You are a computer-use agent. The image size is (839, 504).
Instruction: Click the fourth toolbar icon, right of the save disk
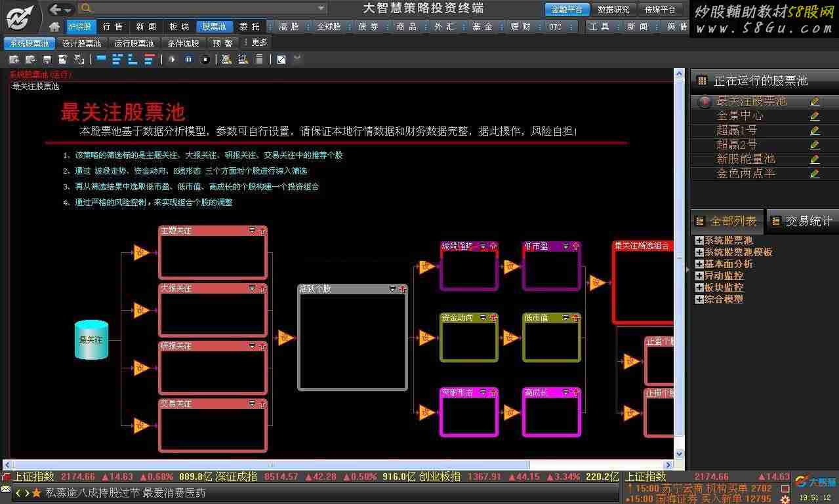[63, 59]
